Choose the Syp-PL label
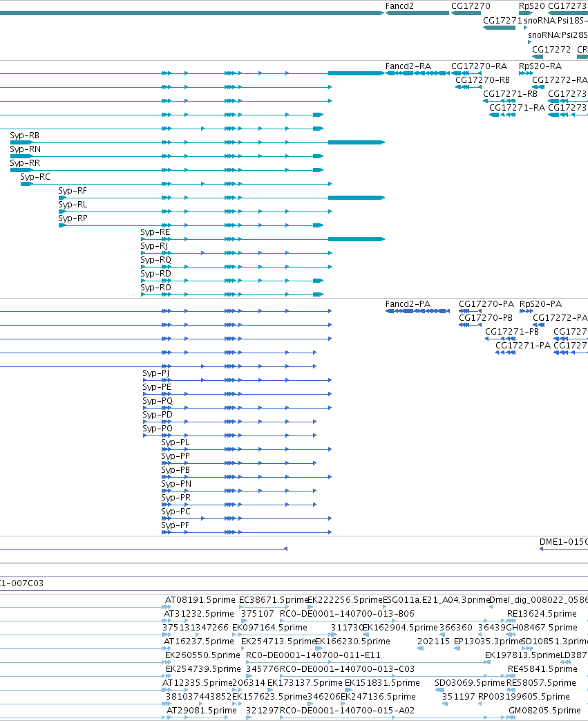 pyautogui.click(x=176, y=442)
